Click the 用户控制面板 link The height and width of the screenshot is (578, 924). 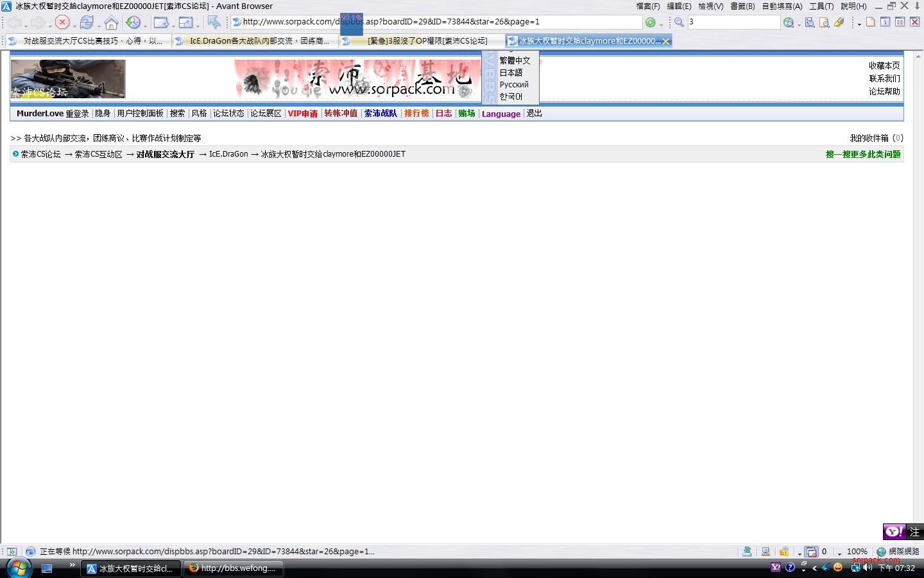pyautogui.click(x=140, y=114)
